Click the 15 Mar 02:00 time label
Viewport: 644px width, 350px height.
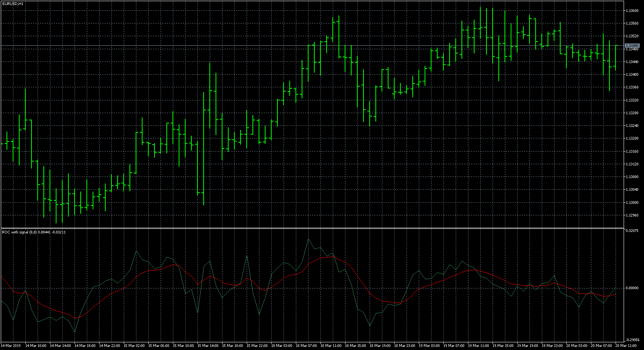134,346
